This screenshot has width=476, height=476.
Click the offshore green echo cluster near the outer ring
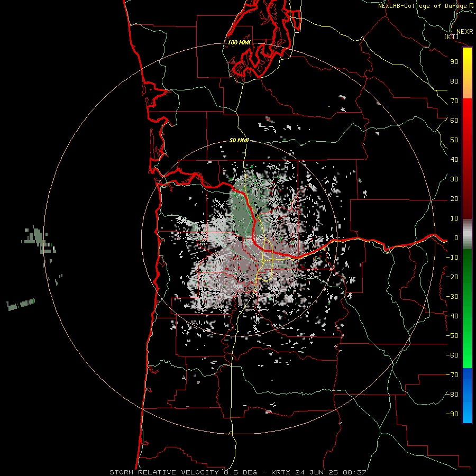coord(39,240)
